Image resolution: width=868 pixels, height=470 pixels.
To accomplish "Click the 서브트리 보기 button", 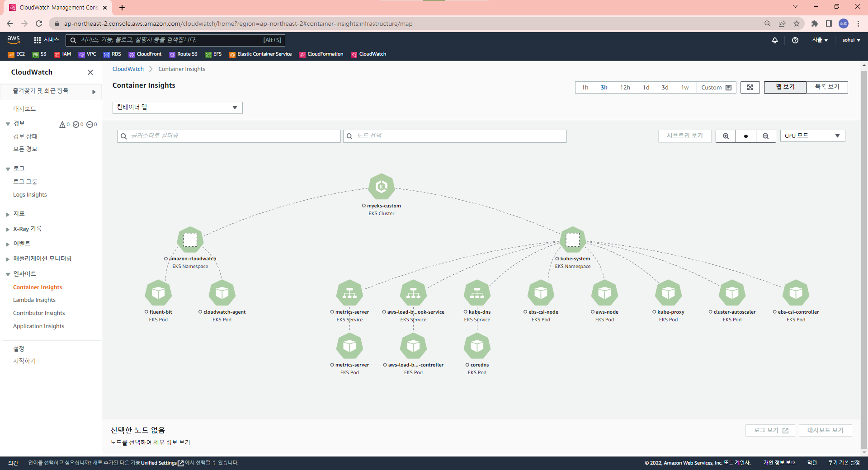I will [684, 136].
